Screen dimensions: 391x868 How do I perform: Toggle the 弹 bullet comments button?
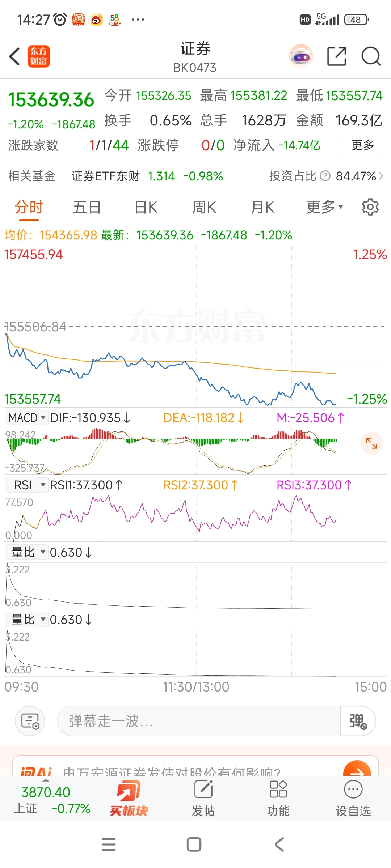[x=358, y=721]
